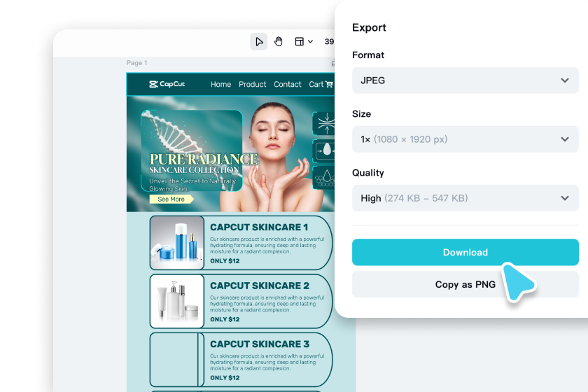Click ONLY $12 under Skincare 1
The image size is (588, 392).
[x=225, y=261]
